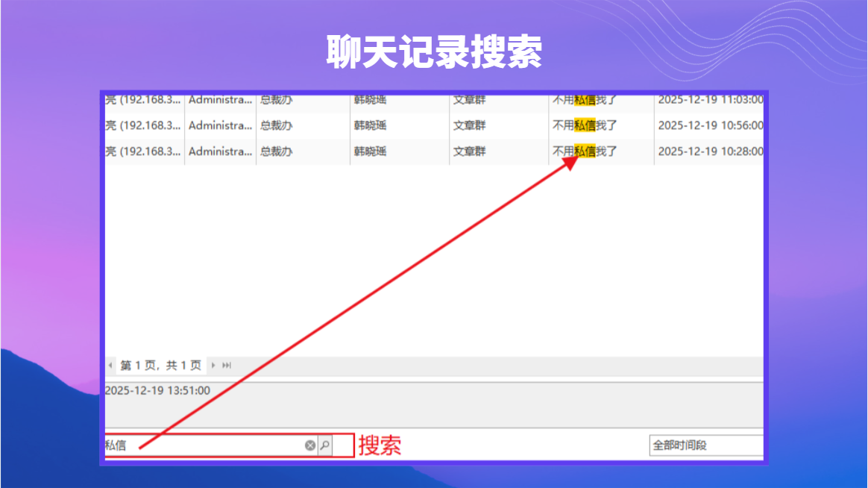Click the 2025-12-19 13:51:00 timestamp
This screenshot has height=488, width=868.
[x=158, y=390]
